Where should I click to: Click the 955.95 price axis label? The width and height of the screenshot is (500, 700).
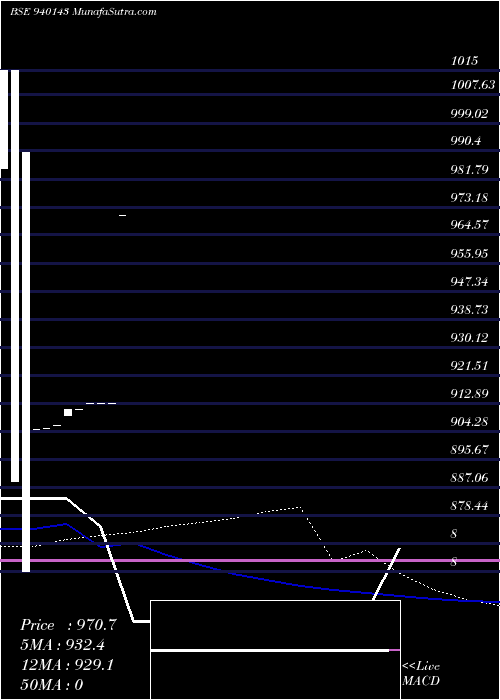tap(469, 254)
